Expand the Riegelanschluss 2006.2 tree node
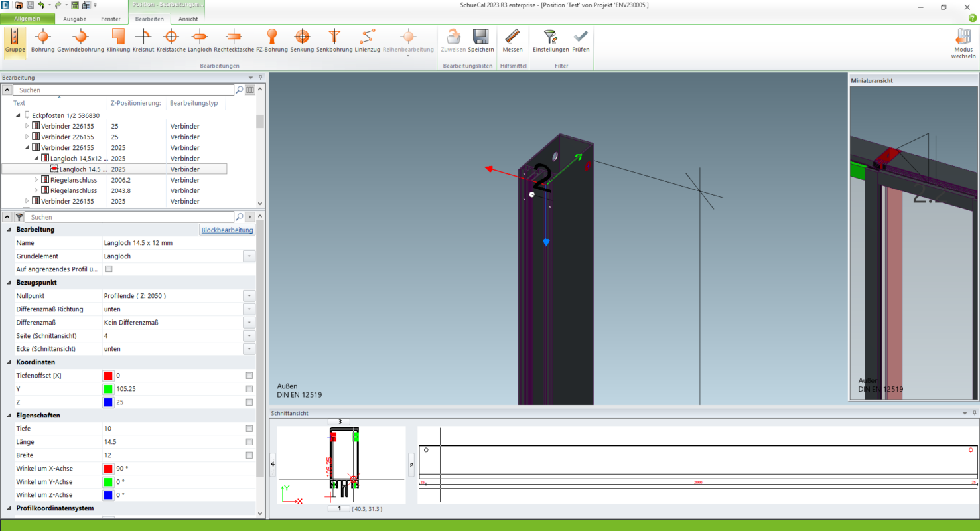The height and width of the screenshot is (531, 980). (36, 180)
